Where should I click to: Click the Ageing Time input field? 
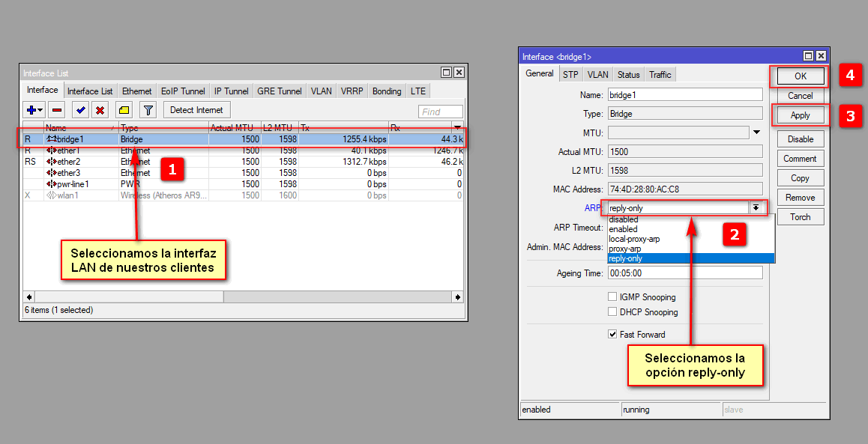click(x=684, y=273)
